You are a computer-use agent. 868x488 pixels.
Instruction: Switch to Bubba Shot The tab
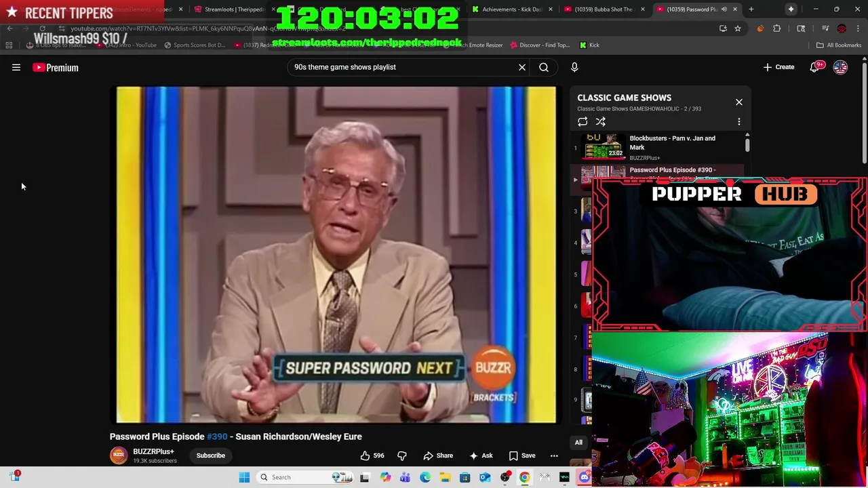click(x=603, y=9)
